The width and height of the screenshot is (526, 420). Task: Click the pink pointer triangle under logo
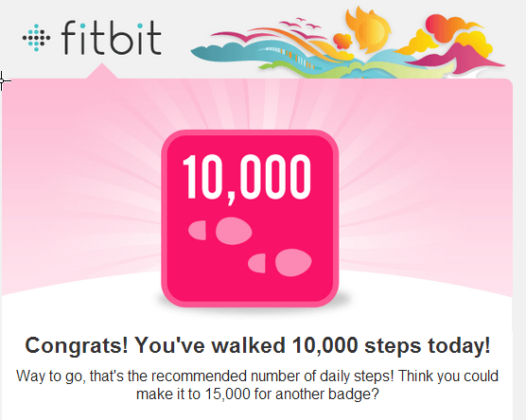(x=102, y=71)
